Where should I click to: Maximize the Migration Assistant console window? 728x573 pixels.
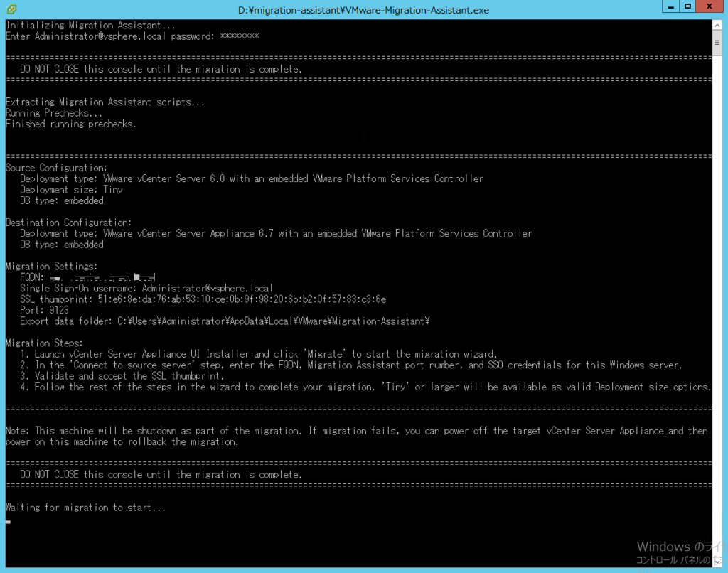pos(687,6)
